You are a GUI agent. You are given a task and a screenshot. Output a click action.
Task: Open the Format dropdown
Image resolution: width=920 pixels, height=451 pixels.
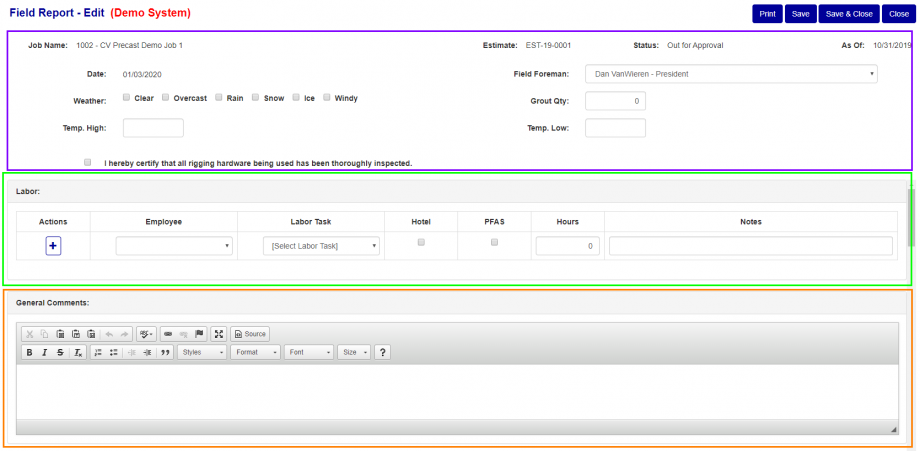click(256, 352)
